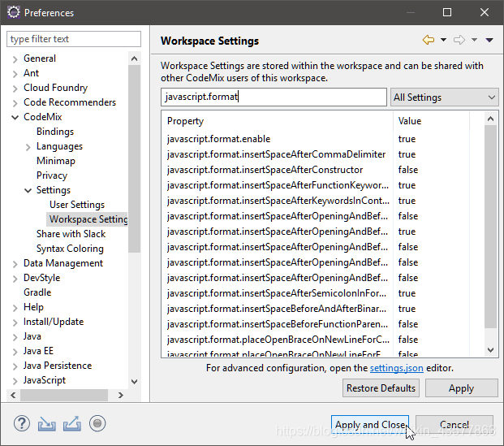Click the export preferences icon
The height and width of the screenshot is (446, 504).
pos(72,423)
